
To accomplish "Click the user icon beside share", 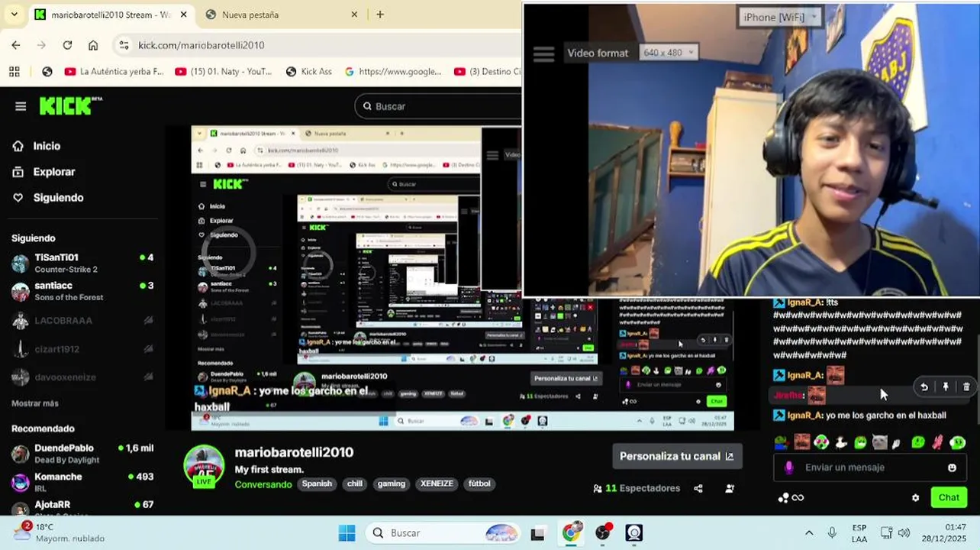I will (x=730, y=488).
